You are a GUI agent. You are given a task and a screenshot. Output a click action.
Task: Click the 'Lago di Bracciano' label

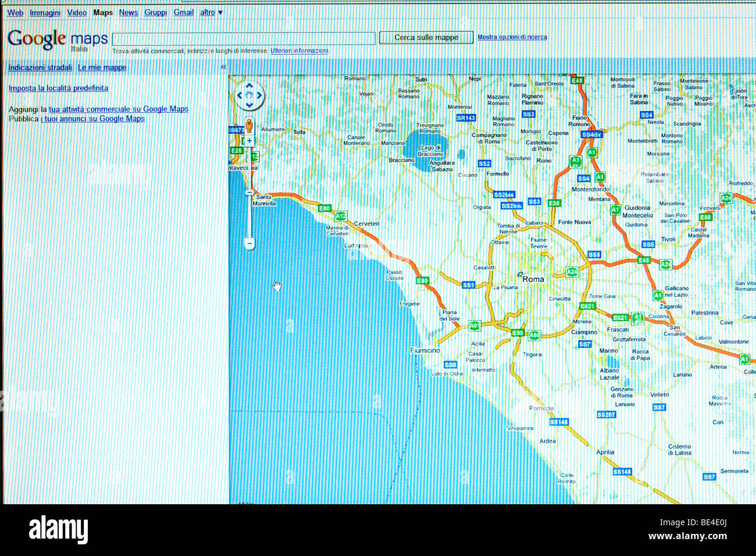pyautogui.click(x=430, y=151)
